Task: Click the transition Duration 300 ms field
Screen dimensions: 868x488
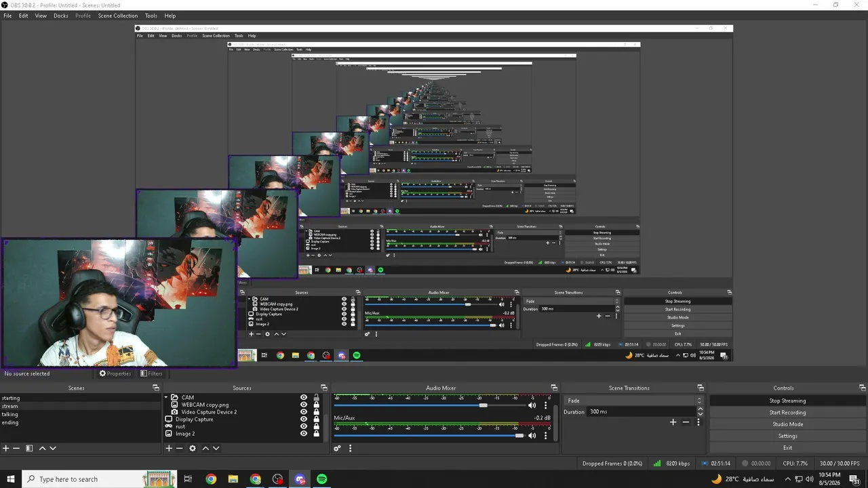Action: pos(642,411)
